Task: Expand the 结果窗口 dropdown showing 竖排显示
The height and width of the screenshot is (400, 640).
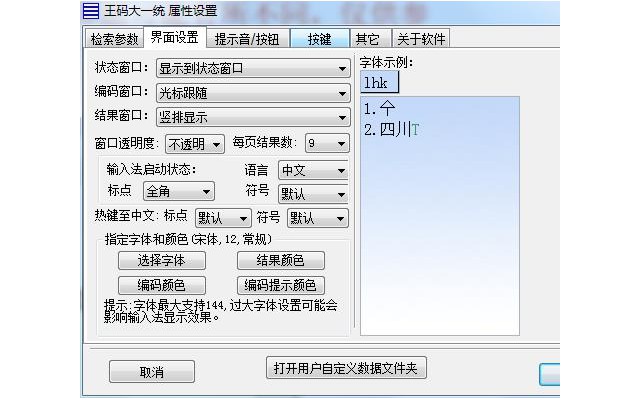Action: [x=253, y=118]
